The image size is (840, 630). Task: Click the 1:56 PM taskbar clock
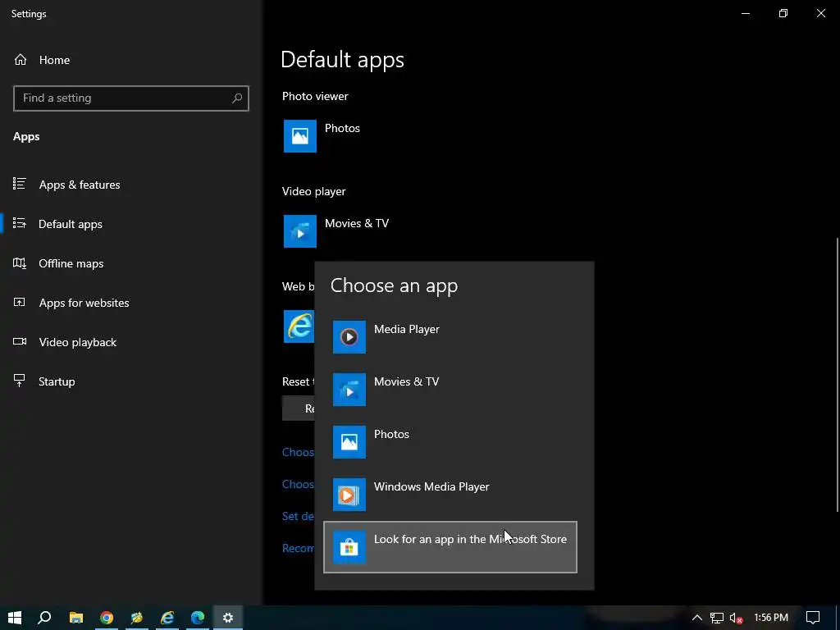[771, 618]
